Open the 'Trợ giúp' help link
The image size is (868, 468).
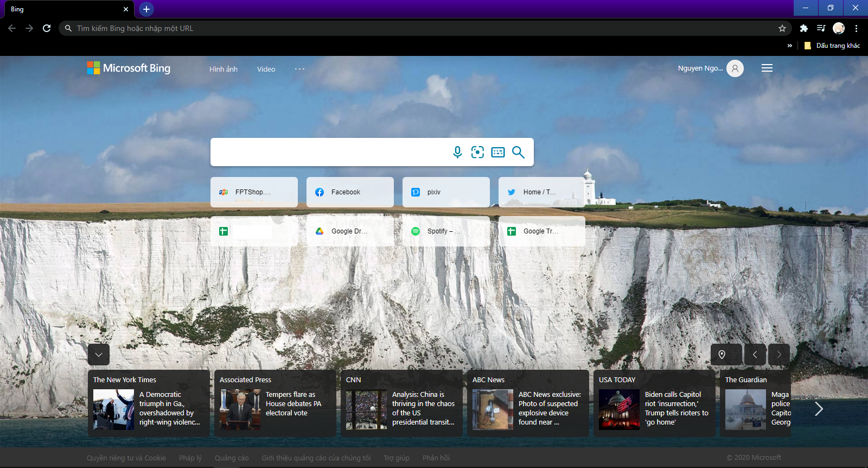tap(397, 458)
